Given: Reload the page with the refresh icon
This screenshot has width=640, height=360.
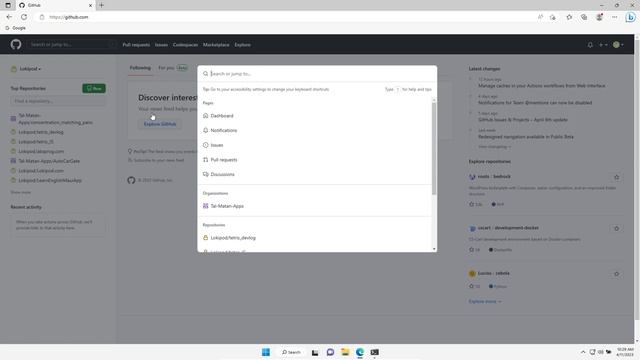Looking at the screenshot, I should (24, 17).
